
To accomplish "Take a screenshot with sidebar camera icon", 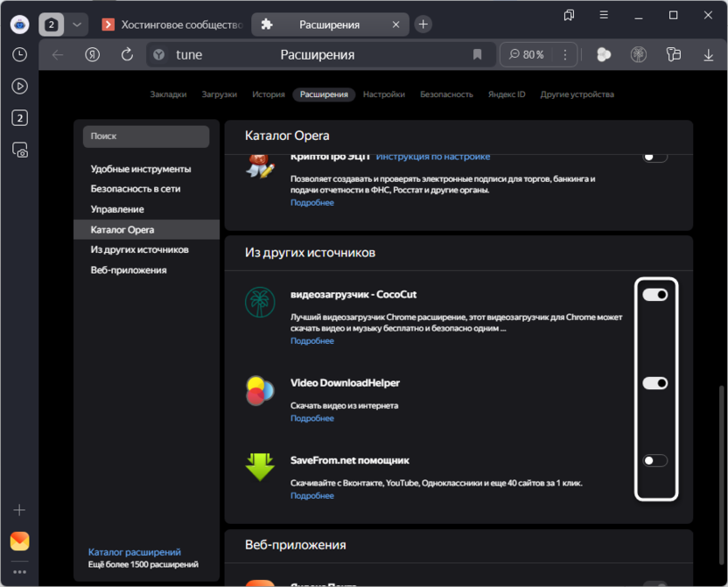I will (19, 150).
